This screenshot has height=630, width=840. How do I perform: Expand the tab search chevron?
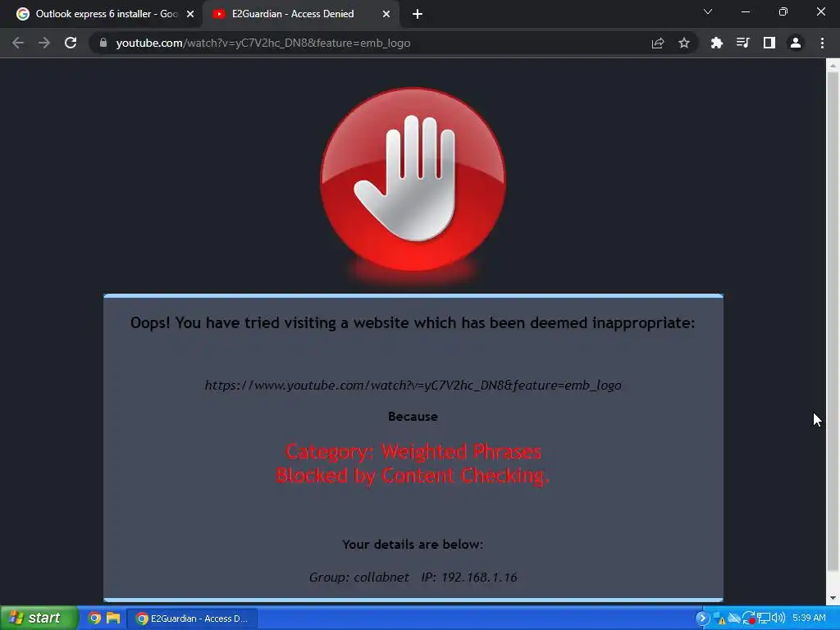(x=708, y=11)
